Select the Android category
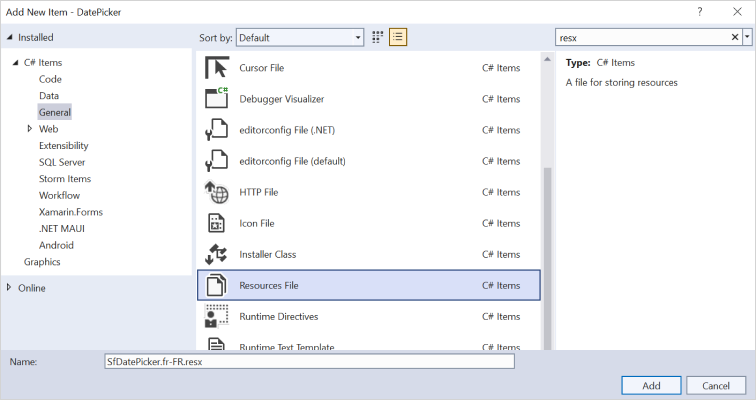Image resolution: width=756 pixels, height=400 pixels. point(56,245)
